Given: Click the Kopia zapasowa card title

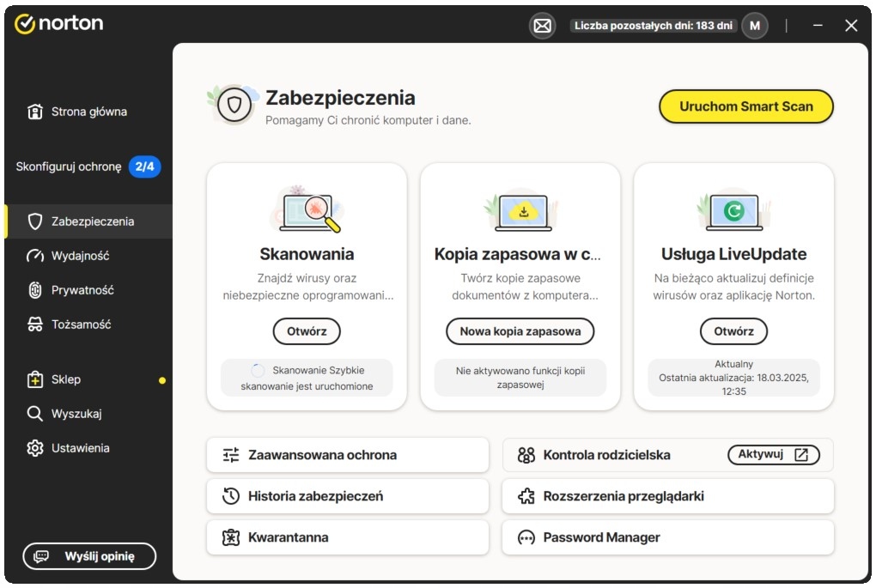Looking at the screenshot, I should click(517, 254).
